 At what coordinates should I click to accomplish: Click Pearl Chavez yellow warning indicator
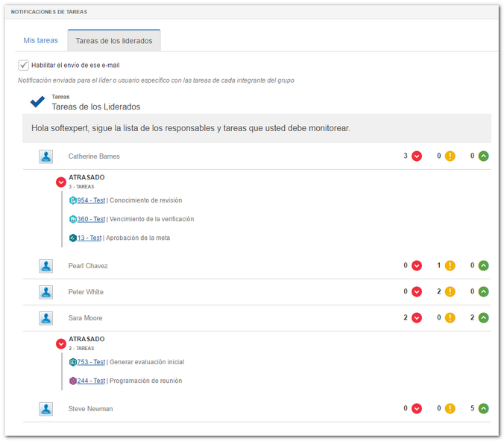pyautogui.click(x=450, y=266)
